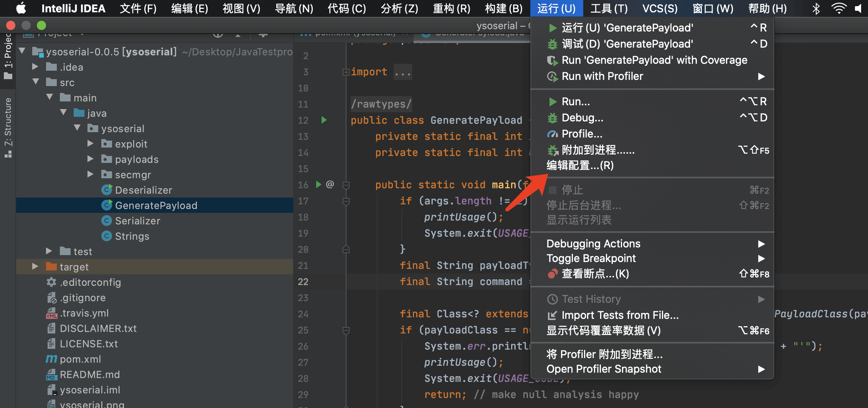Open the VCS(S) menu
The image size is (868, 408).
point(660,8)
